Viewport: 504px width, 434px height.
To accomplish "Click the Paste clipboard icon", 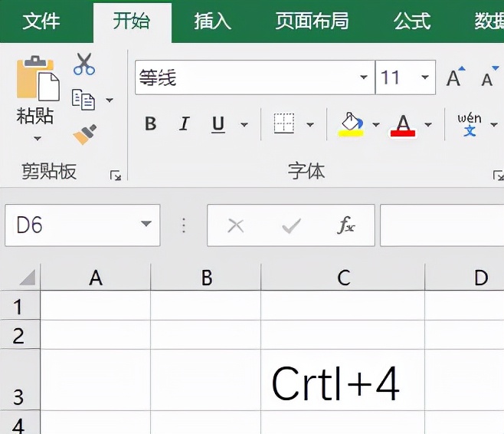I will 38,79.
